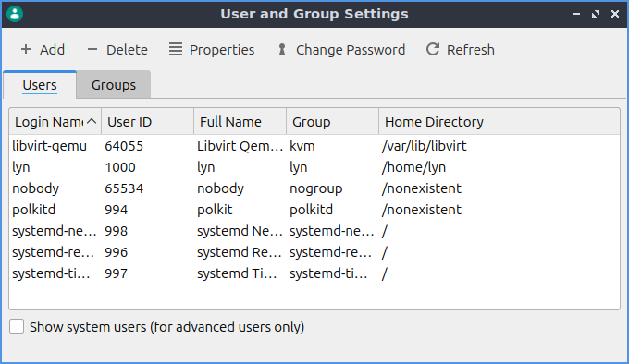Click the Change Password button label
Image resolution: width=629 pixels, height=364 pixels.
coord(351,50)
